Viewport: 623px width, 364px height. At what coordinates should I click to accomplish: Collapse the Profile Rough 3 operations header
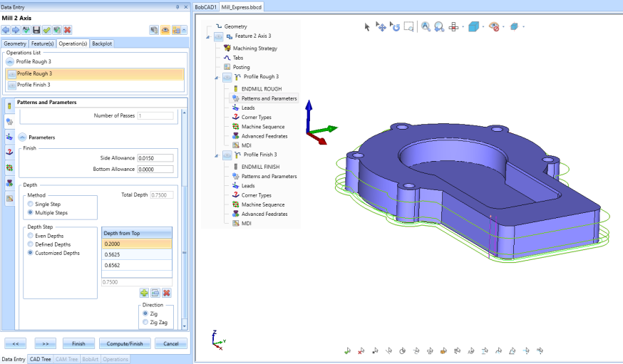point(10,62)
